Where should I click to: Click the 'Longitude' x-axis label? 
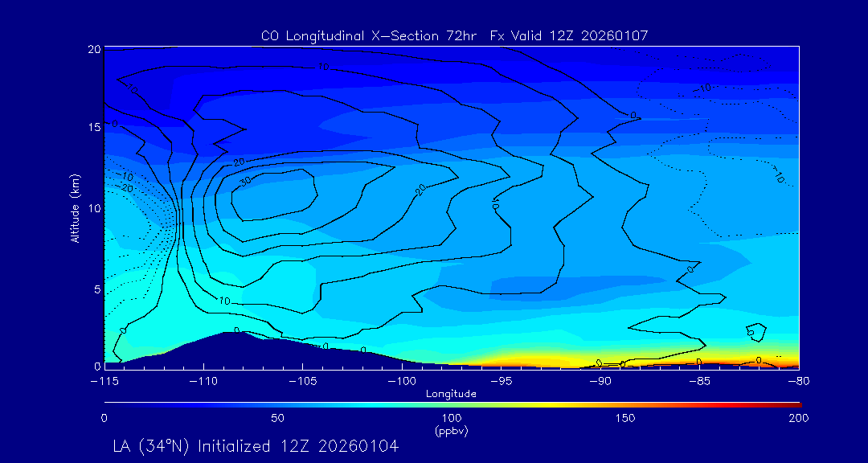tap(451, 394)
